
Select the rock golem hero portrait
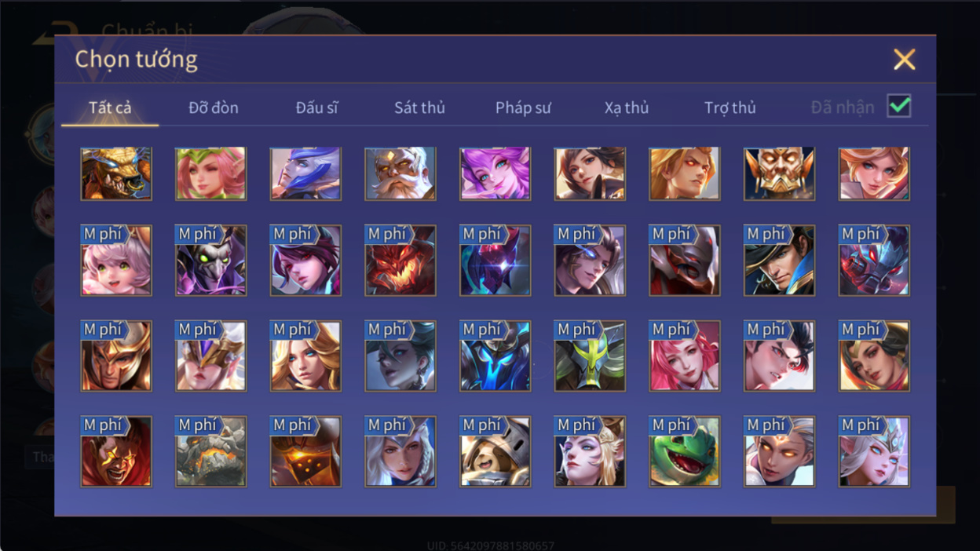pyautogui.click(x=211, y=451)
